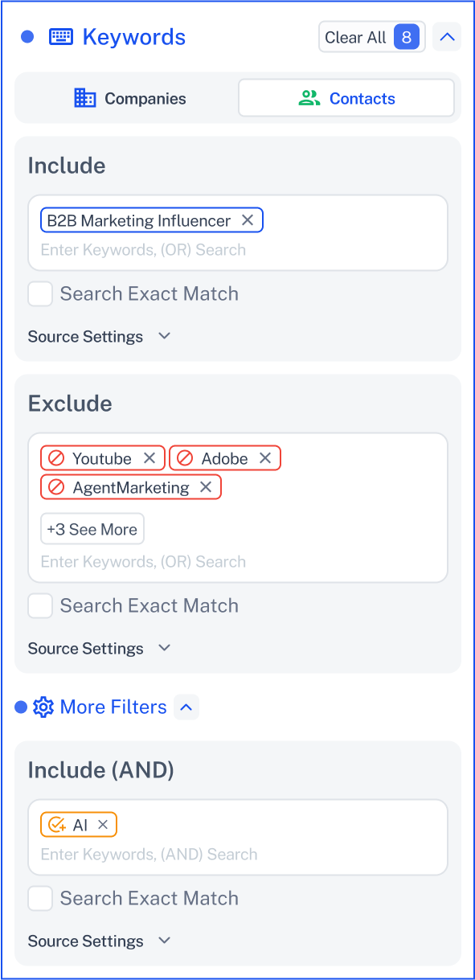Image resolution: width=475 pixels, height=980 pixels.
Task: Show more tags with +3 See More
Action: (92, 529)
